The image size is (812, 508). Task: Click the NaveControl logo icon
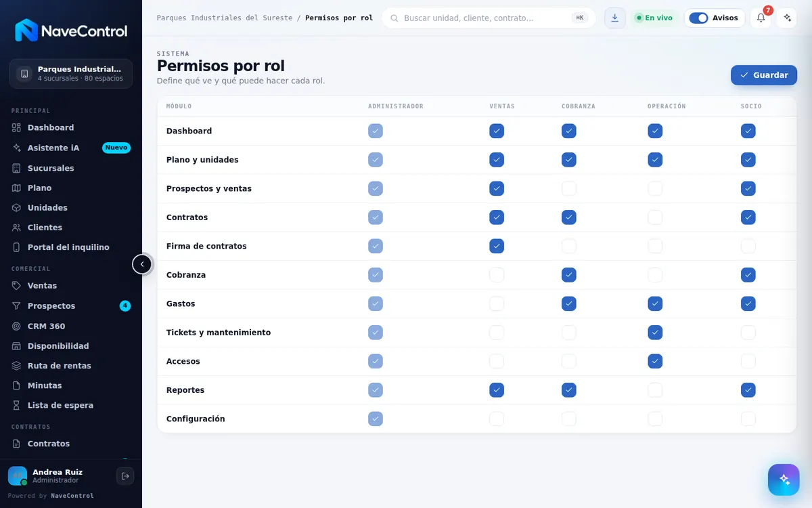[26, 30]
